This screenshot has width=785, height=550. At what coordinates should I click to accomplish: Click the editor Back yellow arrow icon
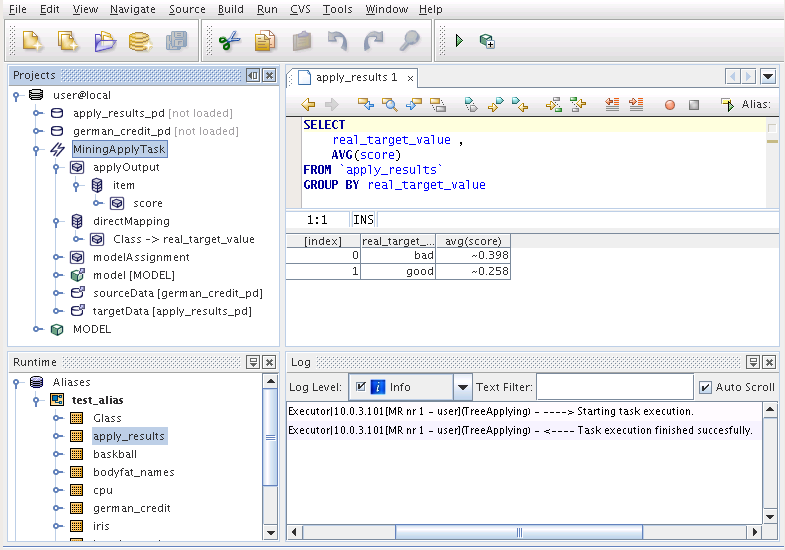click(308, 104)
